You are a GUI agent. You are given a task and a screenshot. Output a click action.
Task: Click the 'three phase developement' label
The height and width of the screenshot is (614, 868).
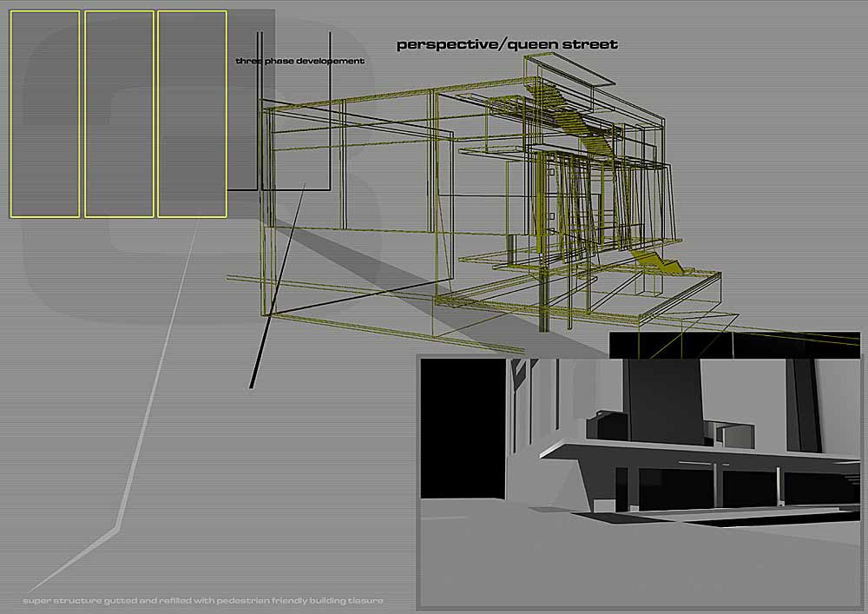click(x=299, y=62)
